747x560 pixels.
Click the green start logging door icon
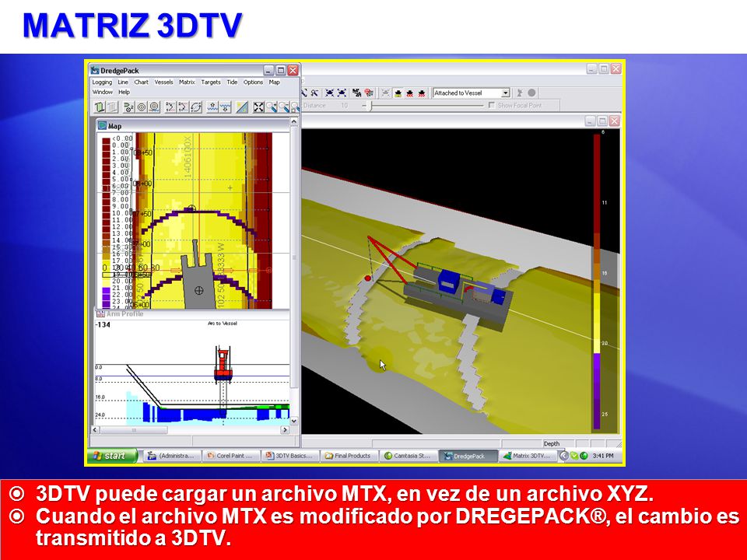coord(100,107)
